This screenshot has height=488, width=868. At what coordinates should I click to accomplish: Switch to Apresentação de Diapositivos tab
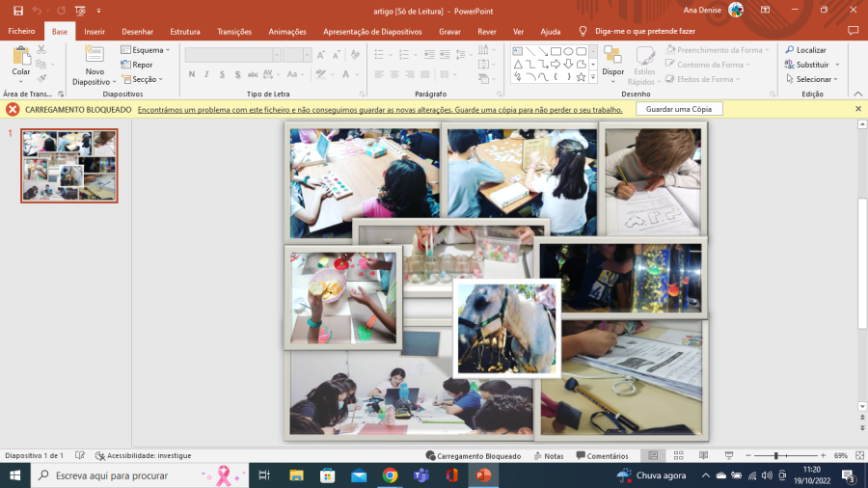pyautogui.click(x=372, y=32)
